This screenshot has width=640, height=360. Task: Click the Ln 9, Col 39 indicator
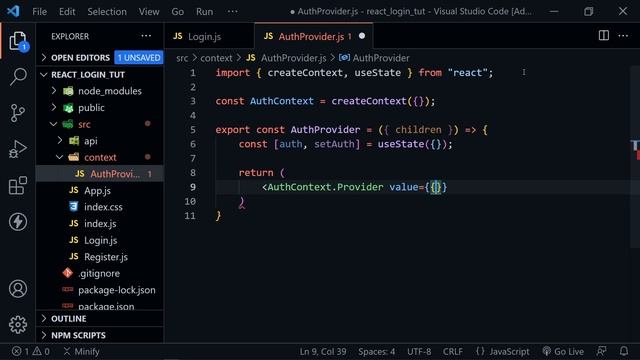(x=323, y=351)
